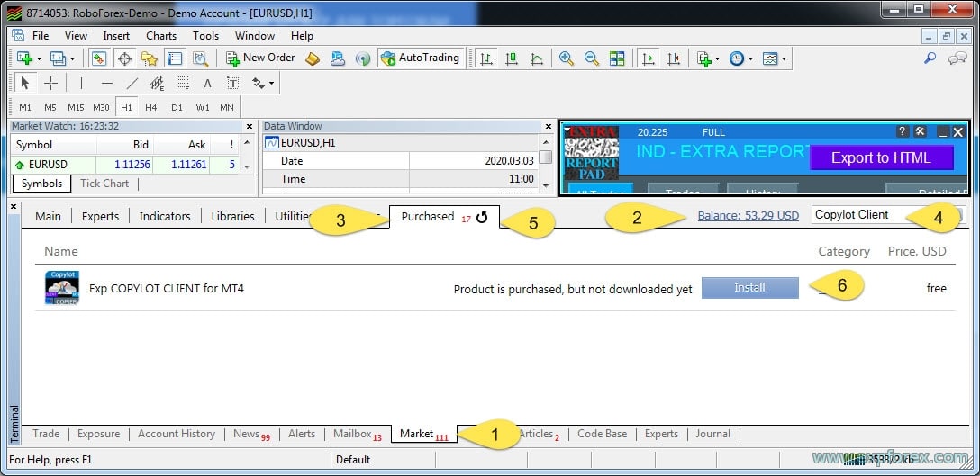The width and height of the screenshot is (980, 476).
Task: Switch timeframe to W1
Action: click(x=203, y=107)
